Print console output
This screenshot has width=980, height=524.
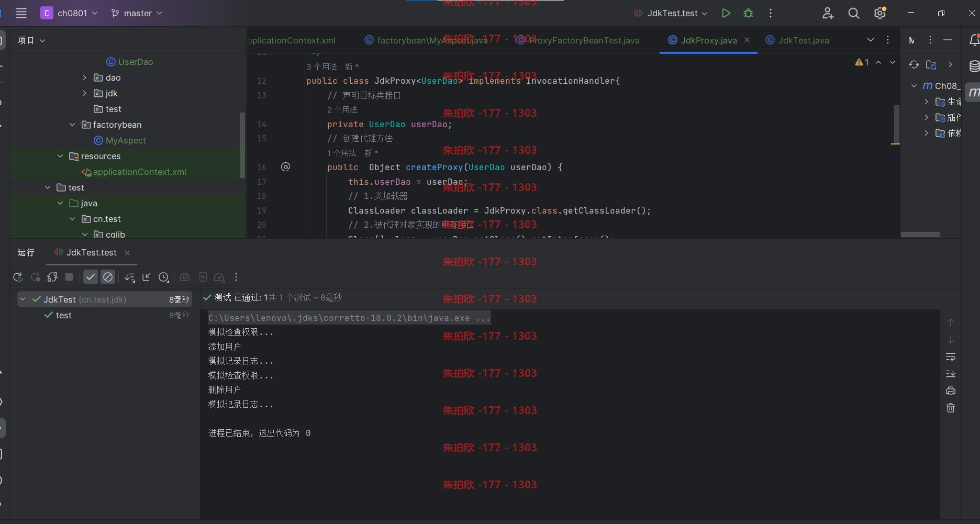pyautogui.click(x=951, y=391)
